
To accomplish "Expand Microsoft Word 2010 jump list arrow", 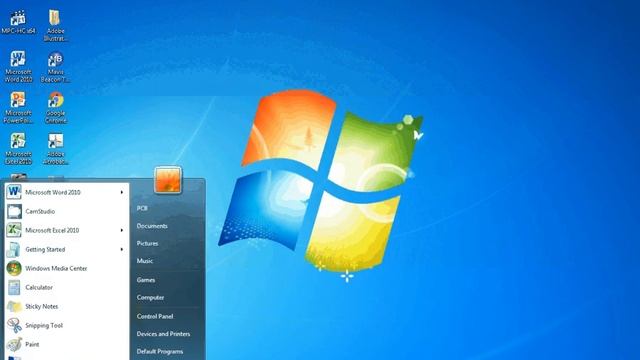I will point(122,192).
